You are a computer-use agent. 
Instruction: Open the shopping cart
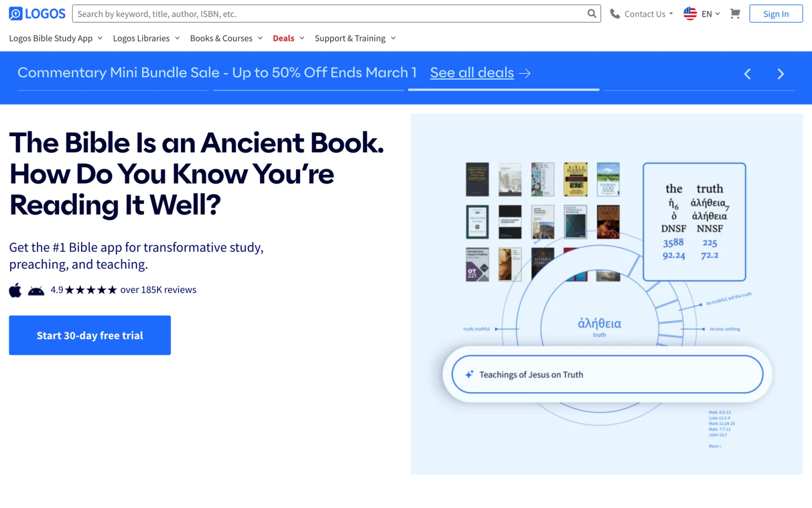point(735,14)
